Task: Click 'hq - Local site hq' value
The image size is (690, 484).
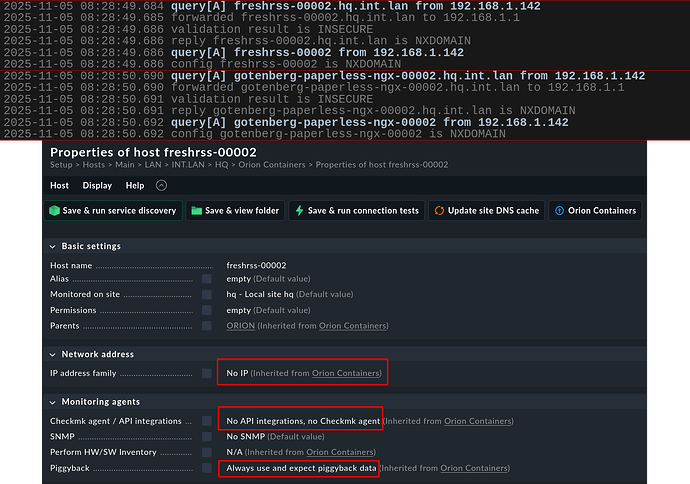Action: coord(260,294)
